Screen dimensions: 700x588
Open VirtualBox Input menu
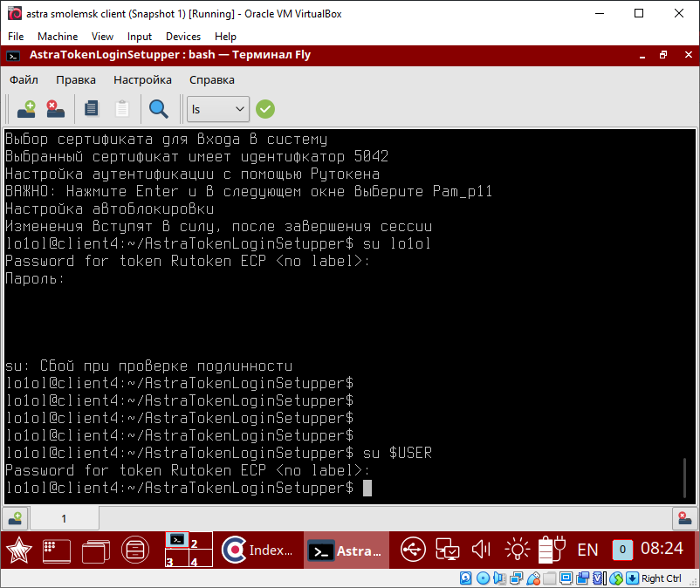[140, 37]
